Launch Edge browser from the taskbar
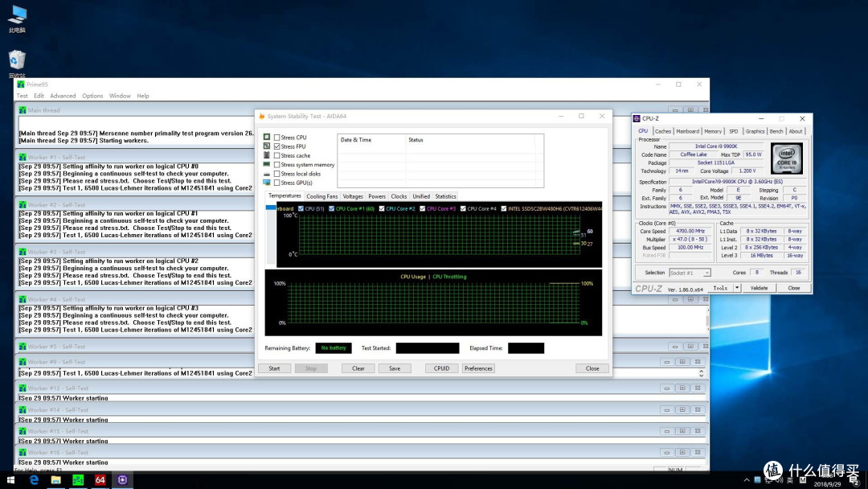This screenshot has width=868, height=489. pos(34,480)
